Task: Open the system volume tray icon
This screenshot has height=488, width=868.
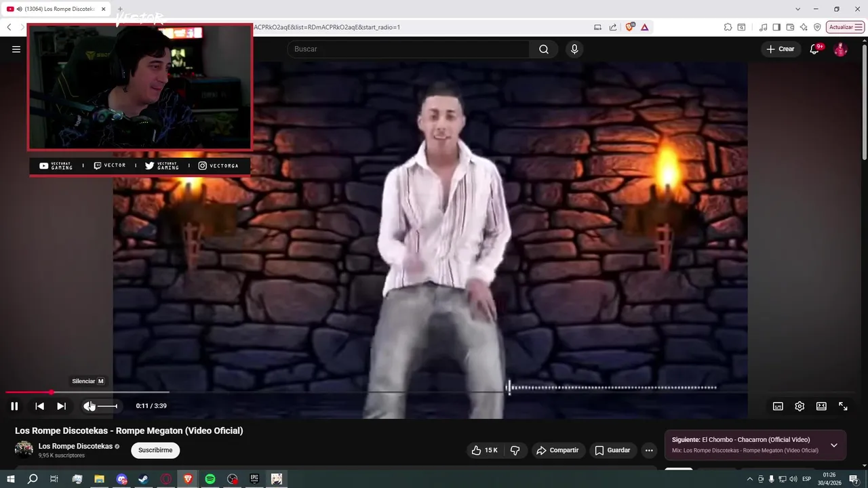Action: [x=793, y=479]
